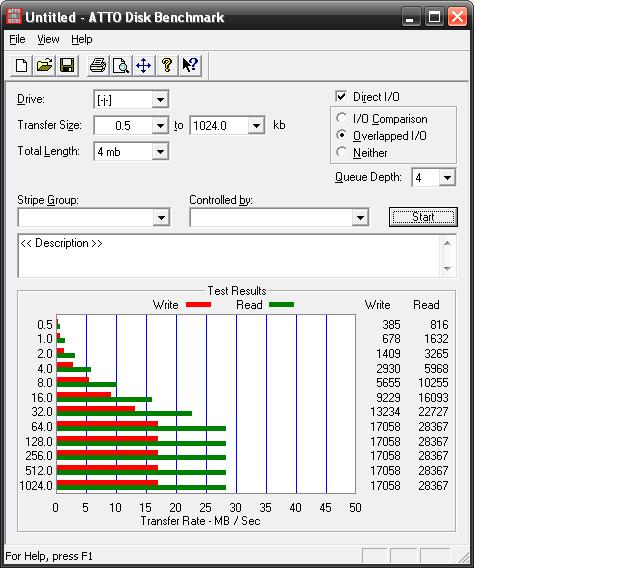Click the 32.0 transfer size row label
Screen dimensions: 640x568
(42, 412)
